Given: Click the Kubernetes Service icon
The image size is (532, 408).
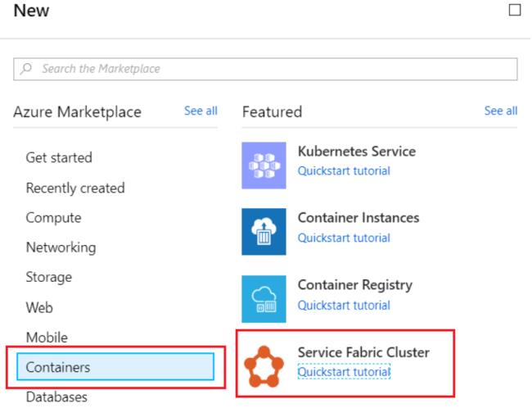Looking at the screenshot, I should click(x=264, y=165).
